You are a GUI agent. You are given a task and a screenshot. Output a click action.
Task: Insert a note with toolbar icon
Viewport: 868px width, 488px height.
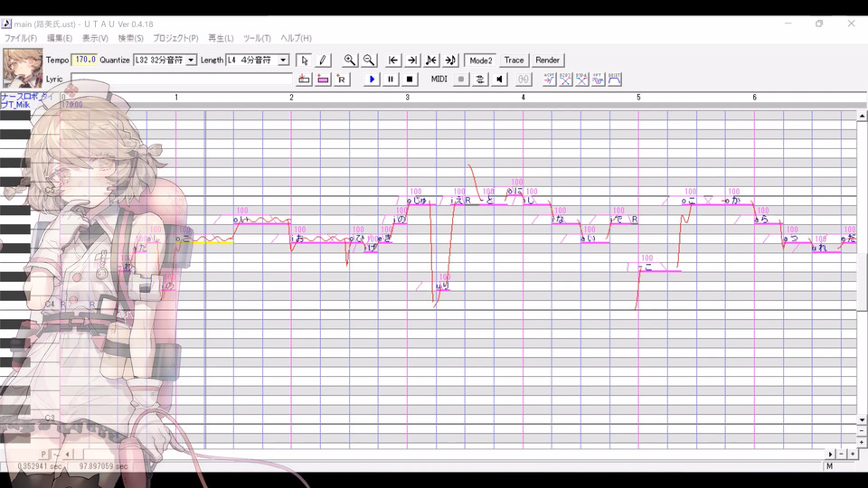304,80
